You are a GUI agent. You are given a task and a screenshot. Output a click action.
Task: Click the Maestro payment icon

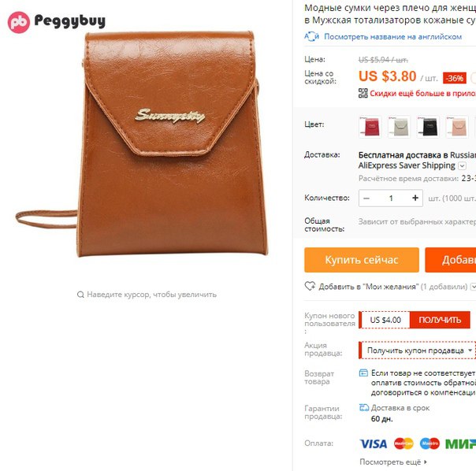[430, 443]
